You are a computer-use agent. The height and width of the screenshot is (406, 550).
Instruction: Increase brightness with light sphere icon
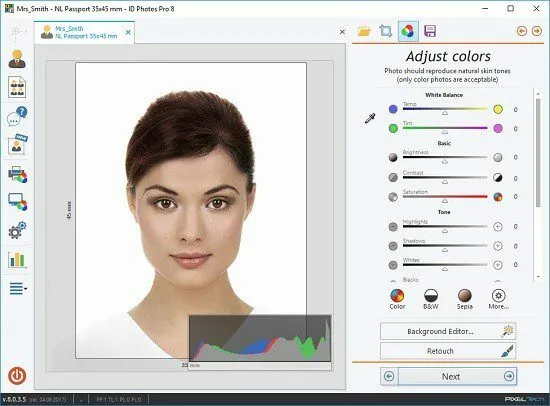(x=498, y=158)
